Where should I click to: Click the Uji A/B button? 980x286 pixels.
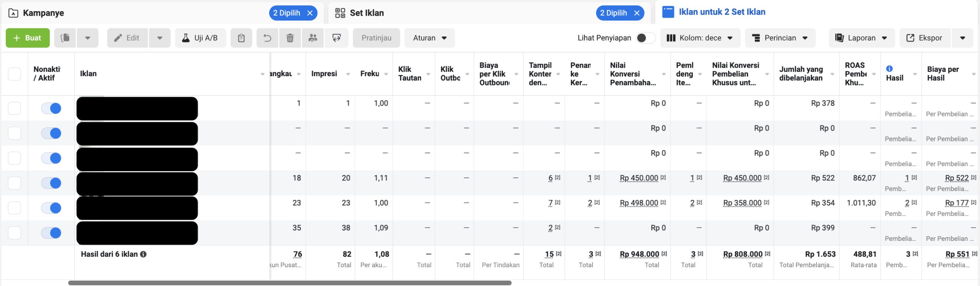pos(200,38)
